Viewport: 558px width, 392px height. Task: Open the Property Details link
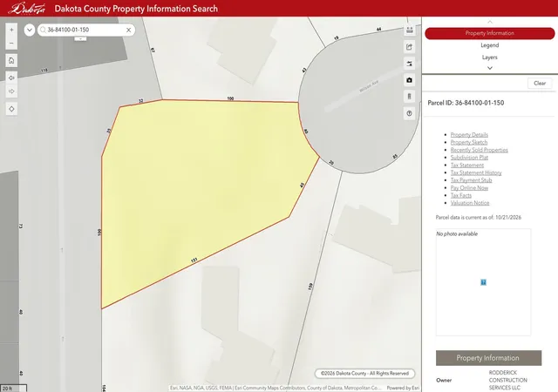(x=469, y=135)
